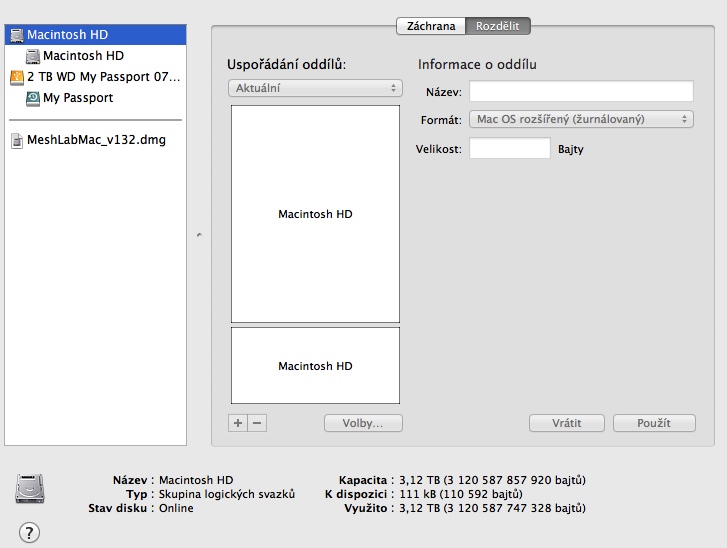This screenshot has height=548, width=727.
Task: Select the upper Macintosh HD partition block
Action: point(315,214)
